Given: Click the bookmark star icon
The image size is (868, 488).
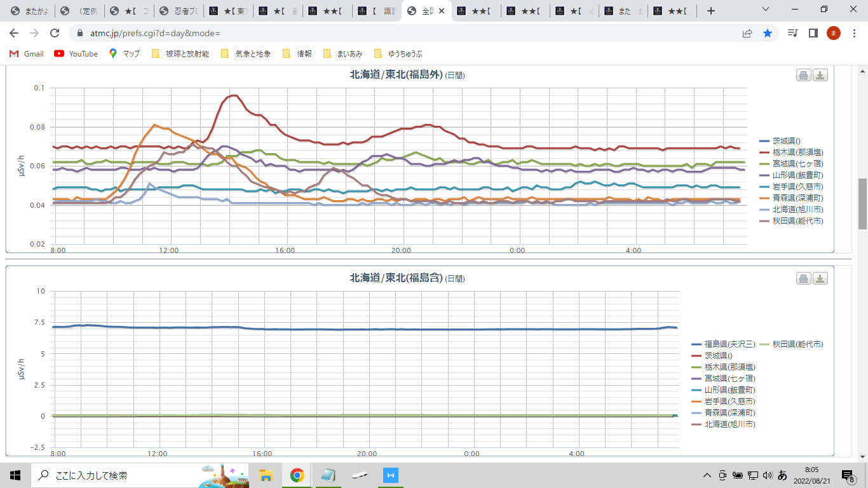Looking at the screenshot, I should coord(768,33).
